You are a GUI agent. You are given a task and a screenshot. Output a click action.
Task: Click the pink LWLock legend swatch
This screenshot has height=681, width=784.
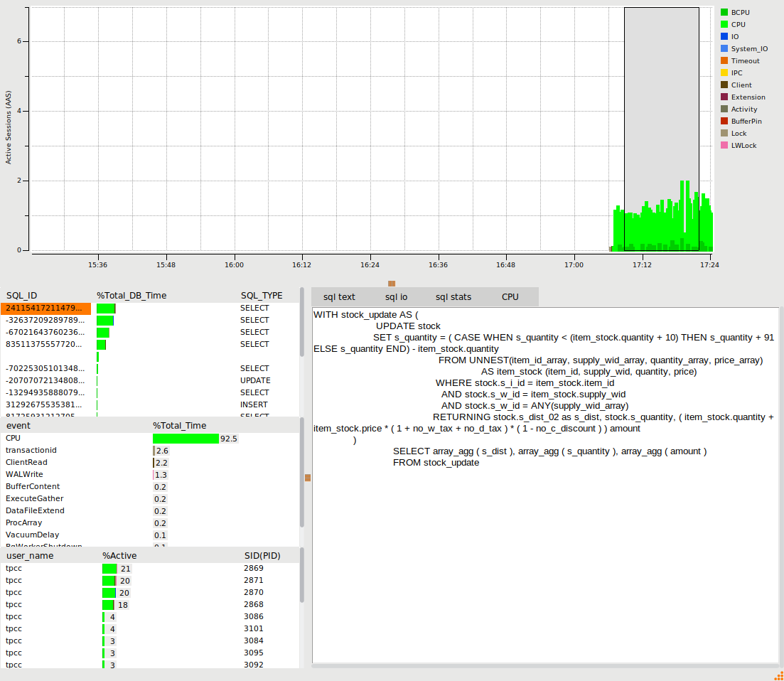tap(724, 146)
